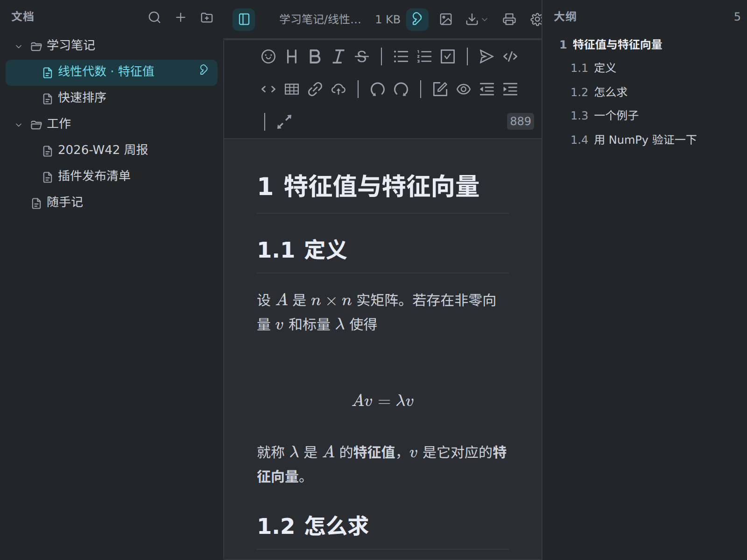747x560 pixels.
Task: Open the 插件发布清单 document
Action: click(112, 176)
